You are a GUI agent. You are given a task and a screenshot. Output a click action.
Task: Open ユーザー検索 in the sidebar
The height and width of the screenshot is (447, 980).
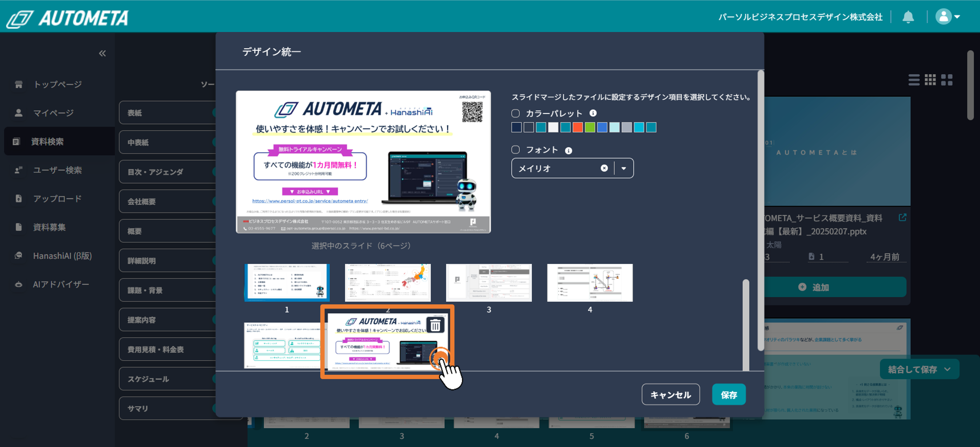point(57,170)
